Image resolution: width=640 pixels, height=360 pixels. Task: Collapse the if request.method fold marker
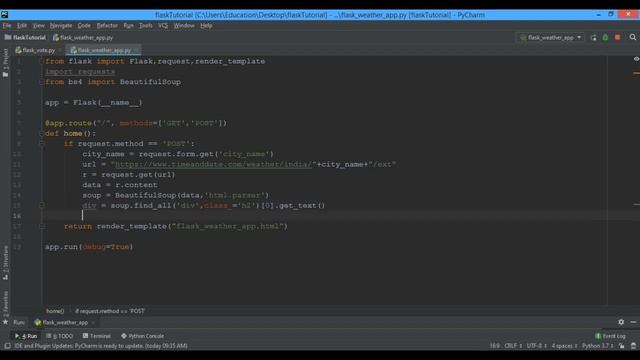tap(42, 144)
